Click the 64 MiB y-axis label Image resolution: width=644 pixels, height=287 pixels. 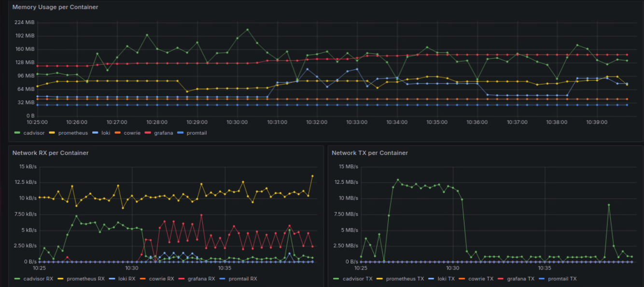pos(27,89)
